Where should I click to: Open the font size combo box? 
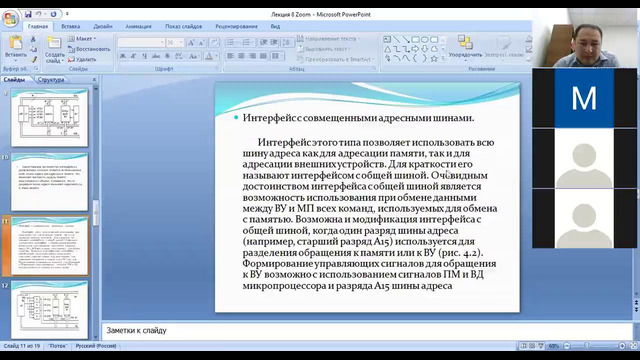(x=175, y=42)
